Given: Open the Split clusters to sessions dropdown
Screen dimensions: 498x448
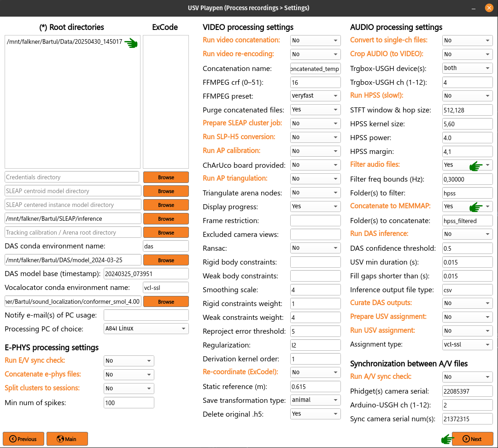Looking at the screenshot, I should click(129, 388).
